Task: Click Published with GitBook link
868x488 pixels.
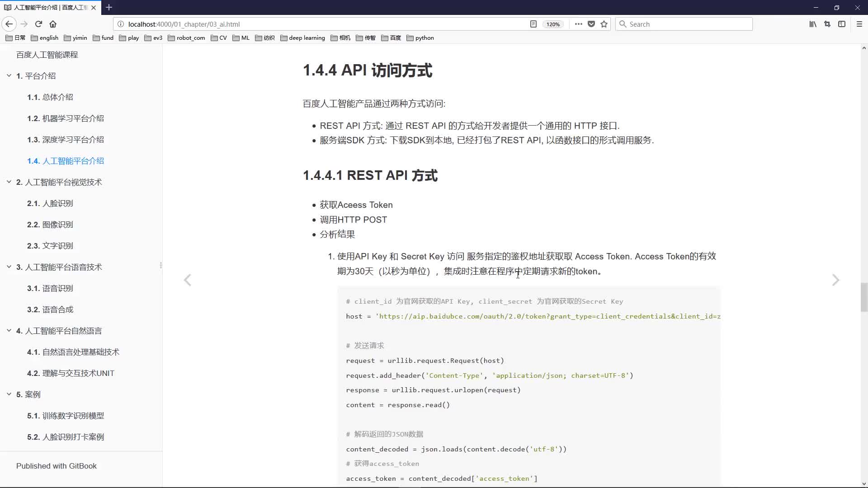Action: pyautogui.click(x=57, y=466)
